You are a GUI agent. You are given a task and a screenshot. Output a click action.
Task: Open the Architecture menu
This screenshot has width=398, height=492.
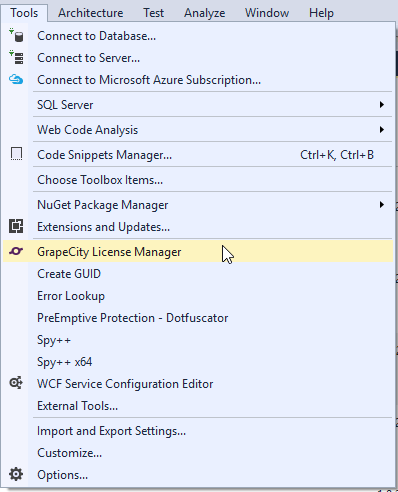pos(91,13)
